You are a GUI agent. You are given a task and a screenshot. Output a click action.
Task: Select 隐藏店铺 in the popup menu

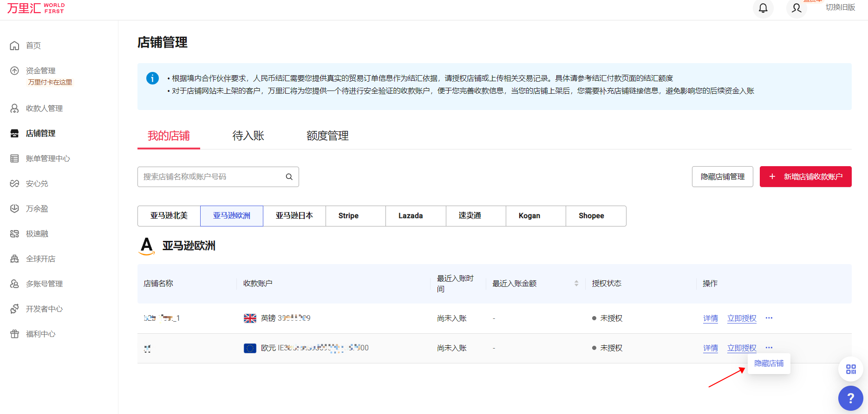click(769, 363)
